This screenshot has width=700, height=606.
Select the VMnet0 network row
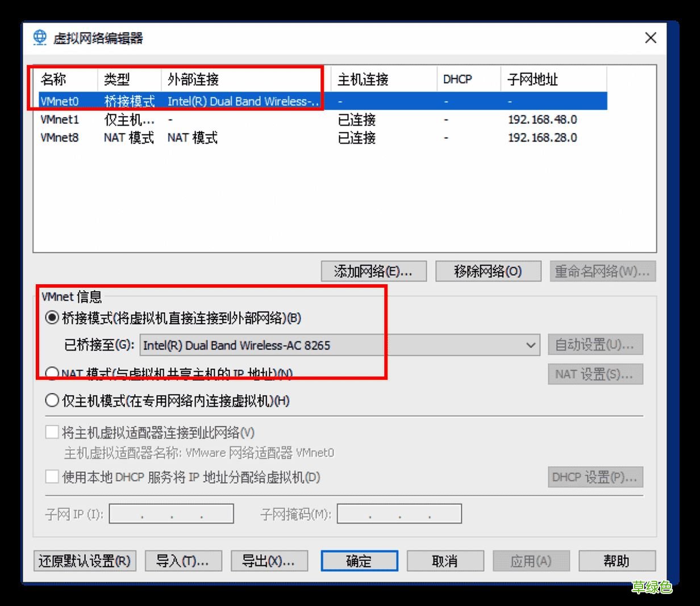tap(323, 101)
